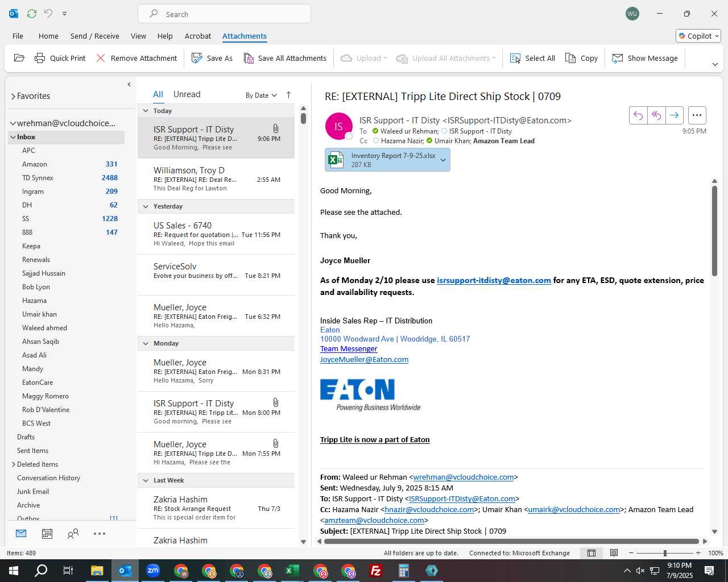Screen dimensions: 728x582
Task: Open more navigation options ellipsis
Action: [100, 534]
